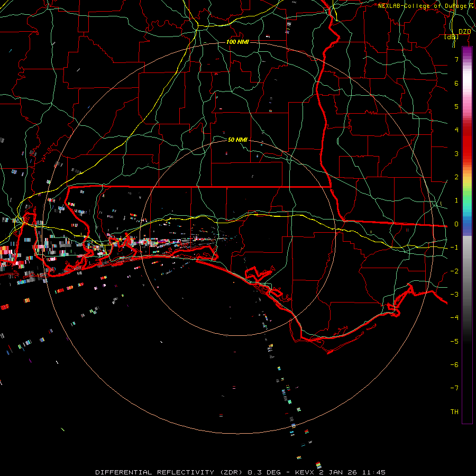
Task: Click the '6' value on the color scale
Action: point(456,83)
